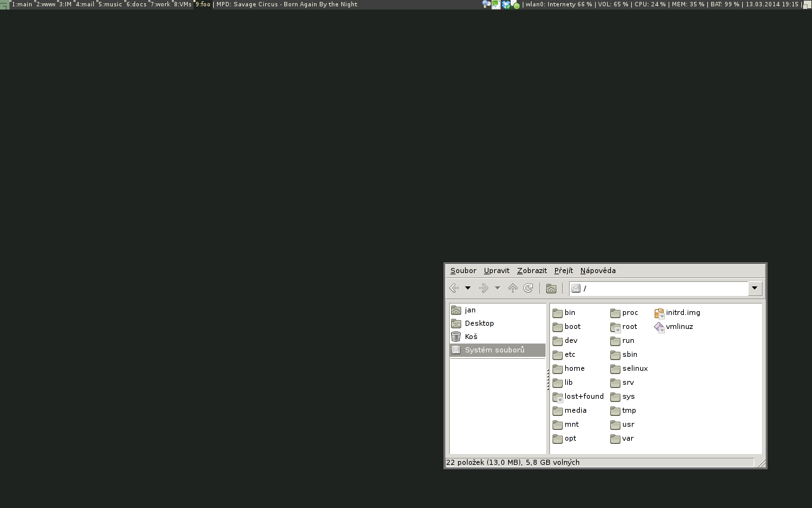The height and width of the screenshot is (508, 812).
Task: Select the tmp folder icon
Action: click(615, 410)
